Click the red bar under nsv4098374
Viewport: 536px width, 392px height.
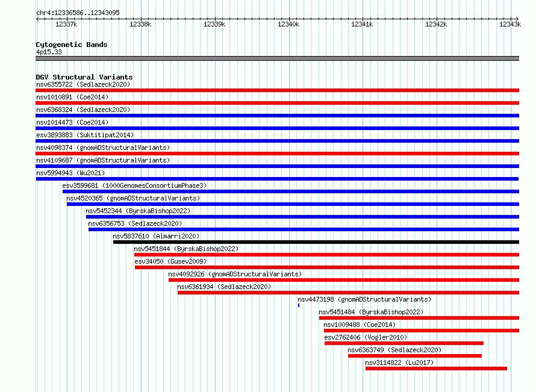click(x=277, y=154)
